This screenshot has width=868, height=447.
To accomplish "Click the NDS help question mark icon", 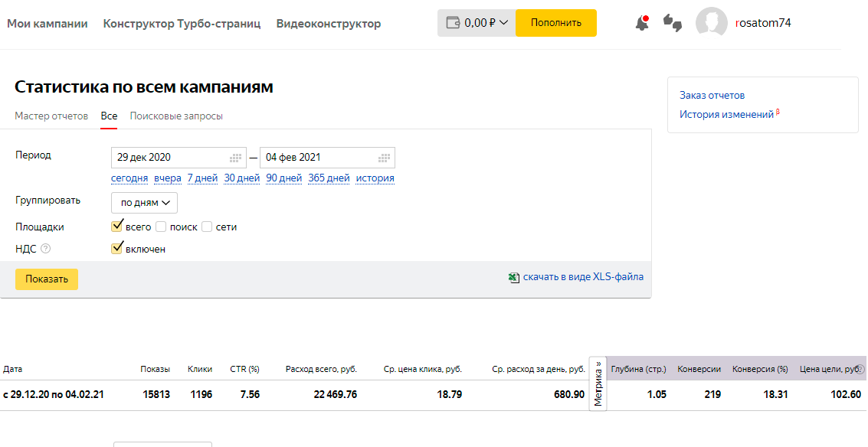I will 46,249.
